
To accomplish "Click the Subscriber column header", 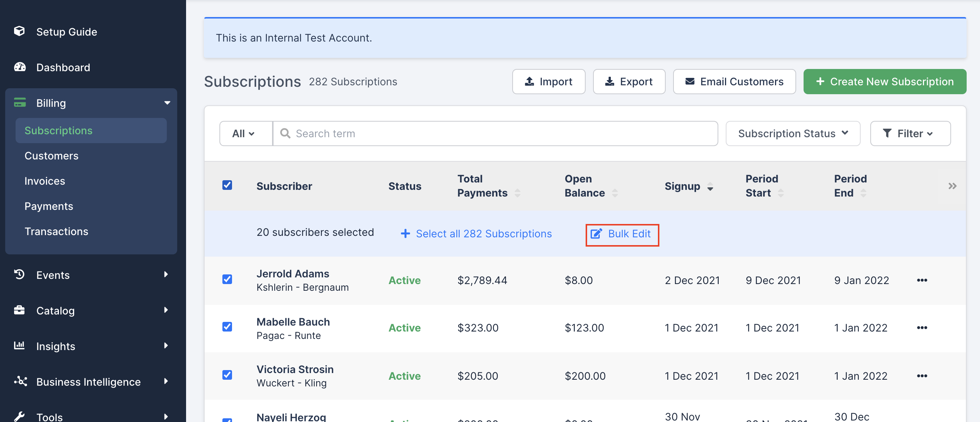I will coord(284,186).
